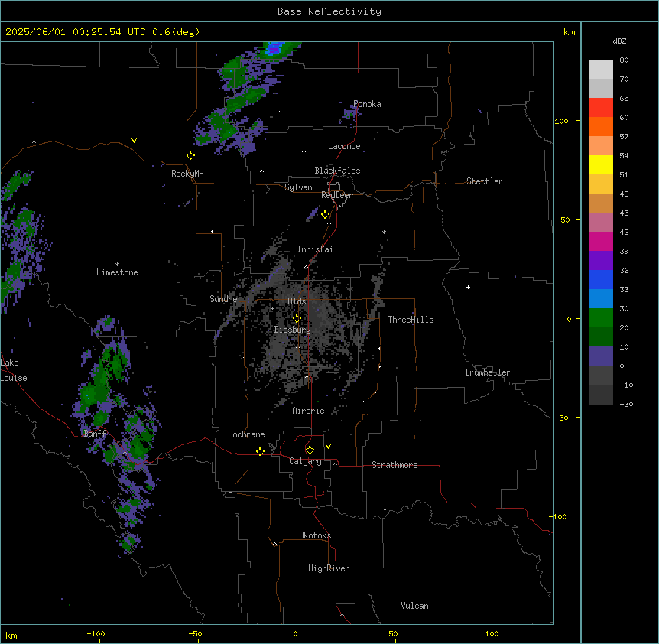Click the Strathmore town label
Image resolution: width=659 pixels, height=644 pixels.
(x=394, y=465)
